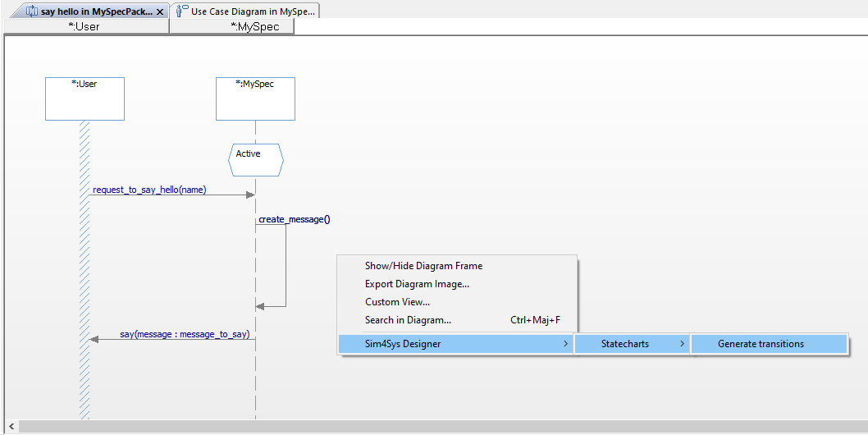This screenshot has width=868, height=435.
Task: Select the request_to_say_hello(name) message
Action: [149, 190]
